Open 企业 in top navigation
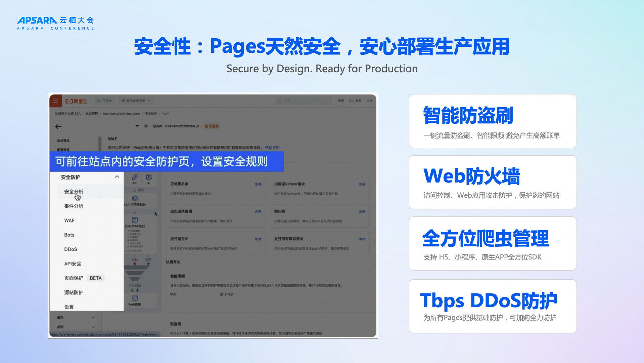644x363 pixels. 370,101
